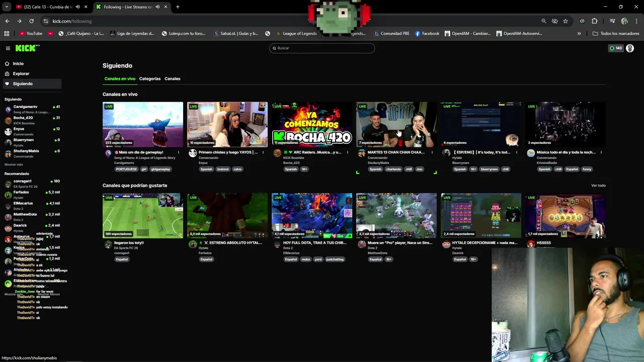644x362 pixels.
Task: Click the charlando tag under ShuliamyMabis
Action: (x=393, y=169)
